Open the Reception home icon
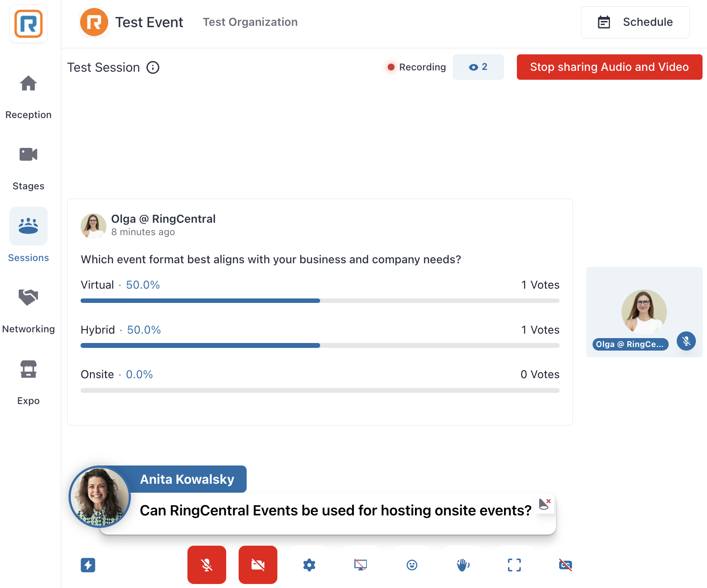This screenshot has height=588, width=707. point(28,83)
